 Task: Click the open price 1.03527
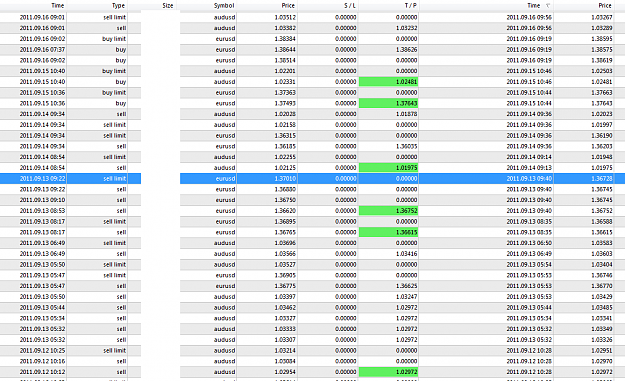[x=285, y=265]
